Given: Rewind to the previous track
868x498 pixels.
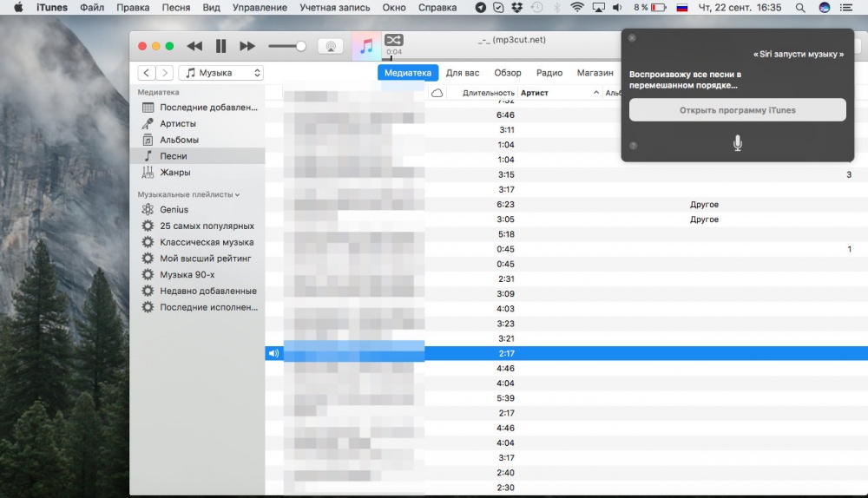Looking at the screenshot, I should (194, 47).
